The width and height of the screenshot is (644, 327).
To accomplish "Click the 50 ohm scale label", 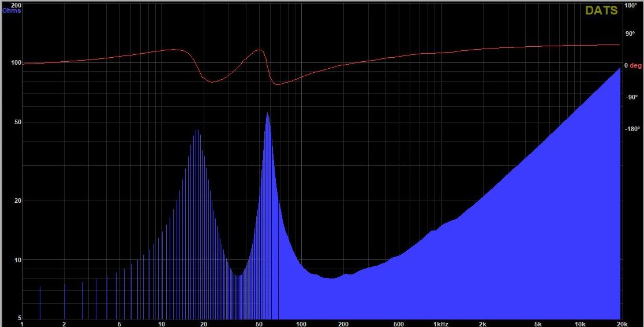I will click(18, 122).
